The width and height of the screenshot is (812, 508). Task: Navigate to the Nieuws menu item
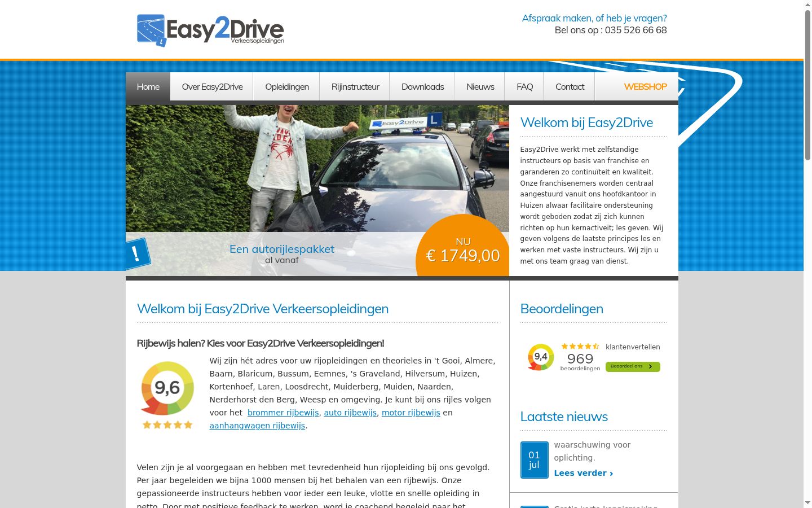coord(480,86)
